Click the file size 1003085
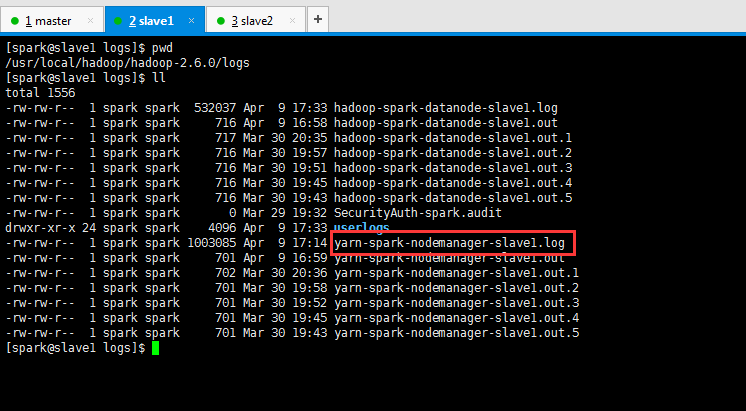Screen dimensions: 746x411 (212, 243)
